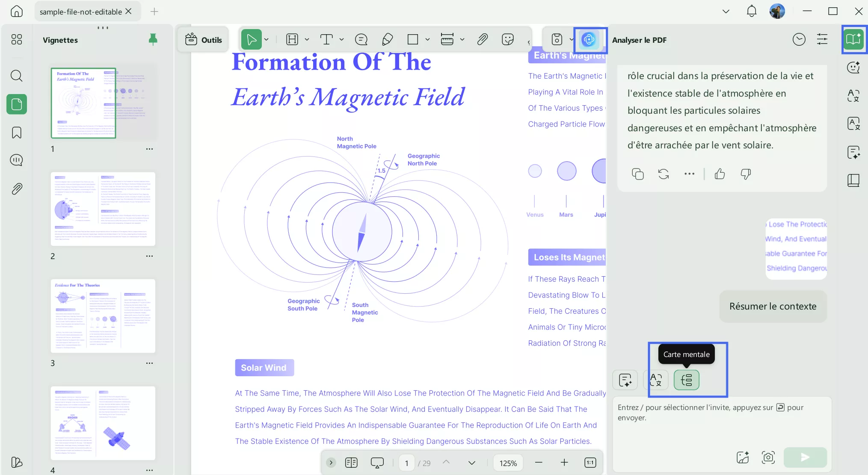Open the Outils menu
This screenshot has height=475, width=868.
coord(204,40)
